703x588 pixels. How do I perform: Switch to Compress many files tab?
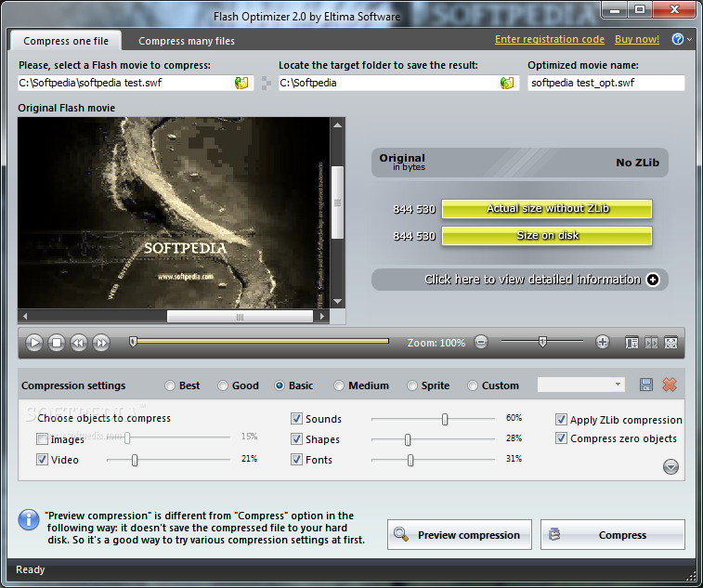pos(187,41)
